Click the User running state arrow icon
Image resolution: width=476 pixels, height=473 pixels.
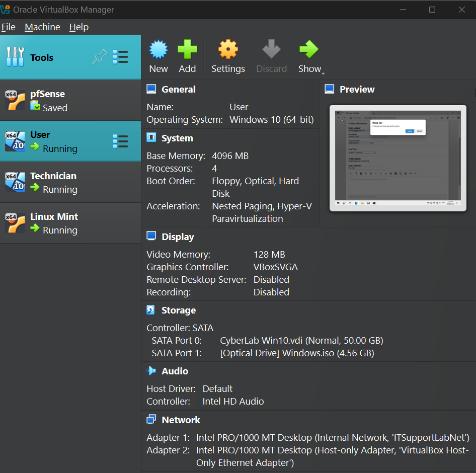(35, 146)
